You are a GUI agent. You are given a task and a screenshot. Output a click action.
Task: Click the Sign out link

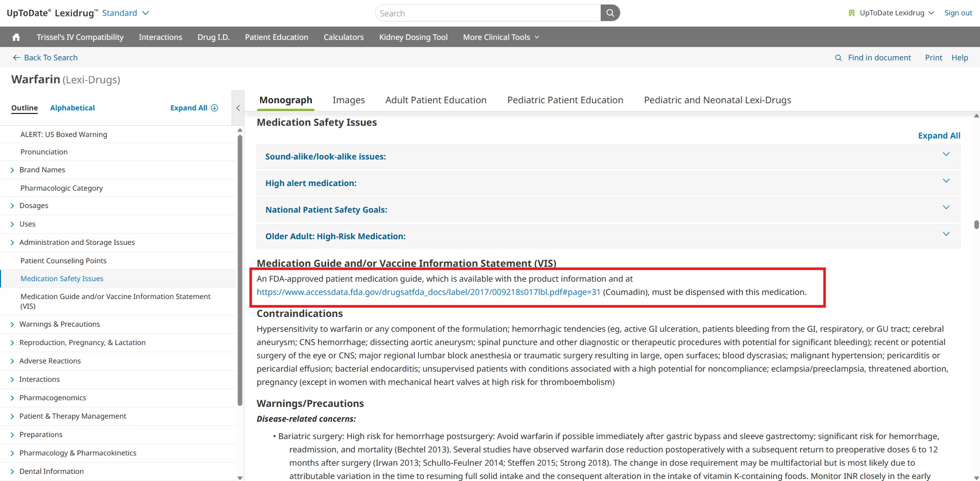pyautogui.click(x=958, y=13)
